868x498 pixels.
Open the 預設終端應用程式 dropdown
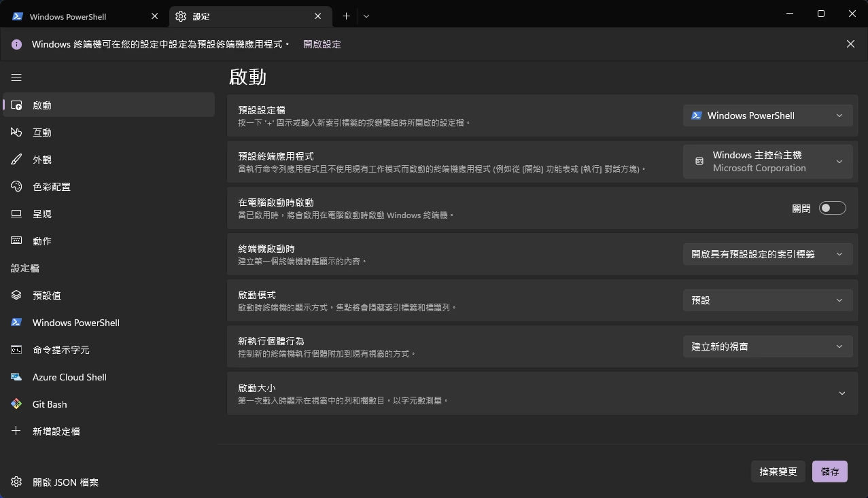(767, 162)
